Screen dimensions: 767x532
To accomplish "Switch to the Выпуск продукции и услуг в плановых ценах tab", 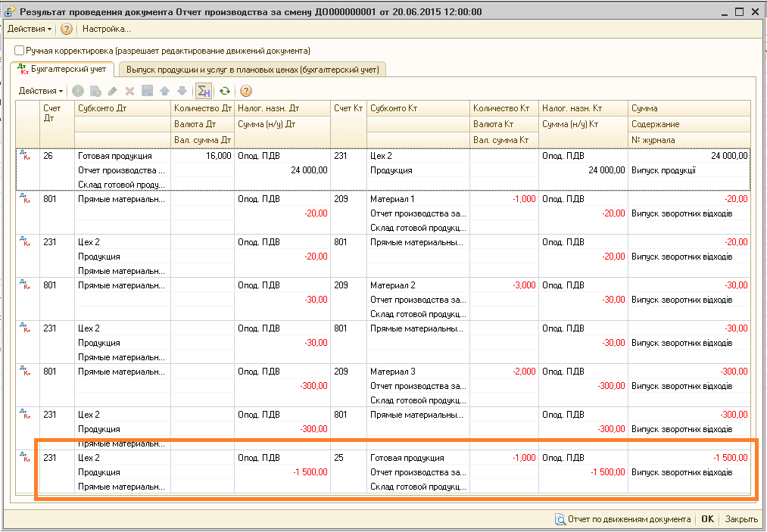I will pos(252,70).
